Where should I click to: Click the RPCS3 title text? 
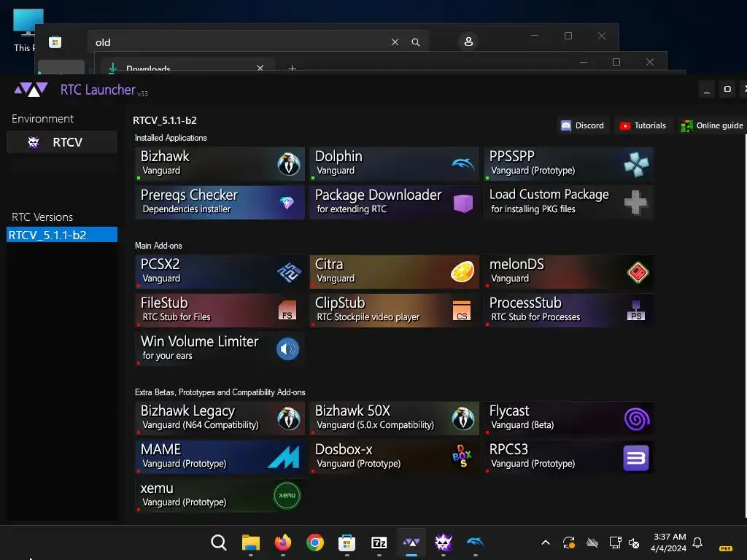pos(508,449)
